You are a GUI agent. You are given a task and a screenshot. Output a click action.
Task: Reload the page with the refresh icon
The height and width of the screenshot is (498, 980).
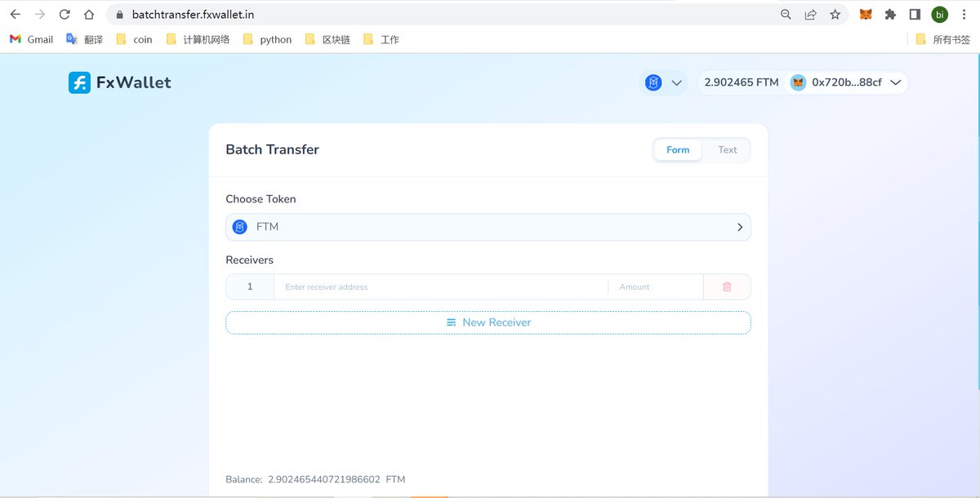point(65,15)
